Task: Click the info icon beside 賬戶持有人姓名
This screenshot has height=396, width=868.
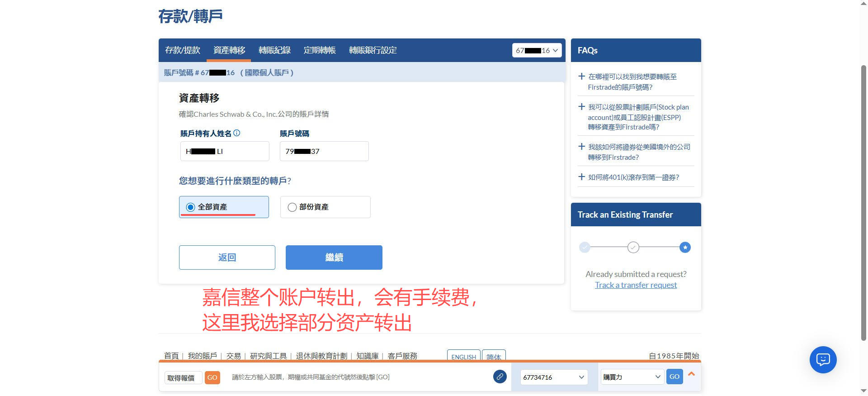Action: [236, 133]
